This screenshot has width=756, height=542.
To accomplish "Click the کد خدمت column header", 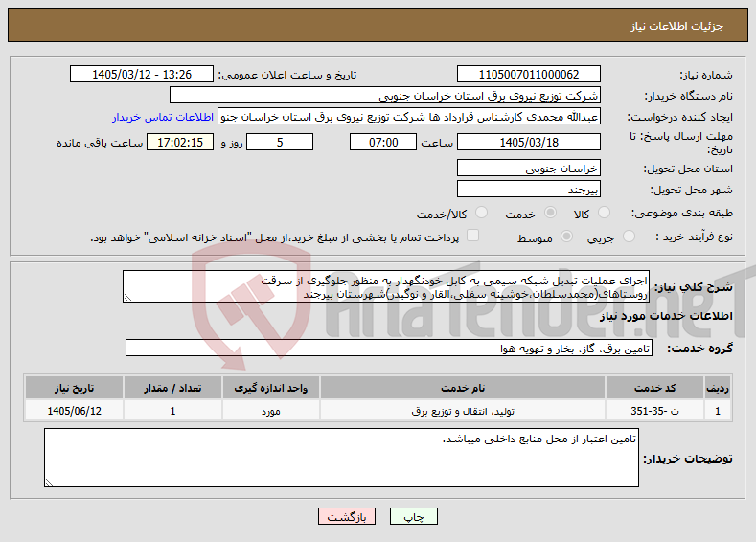I will (653, 388).
